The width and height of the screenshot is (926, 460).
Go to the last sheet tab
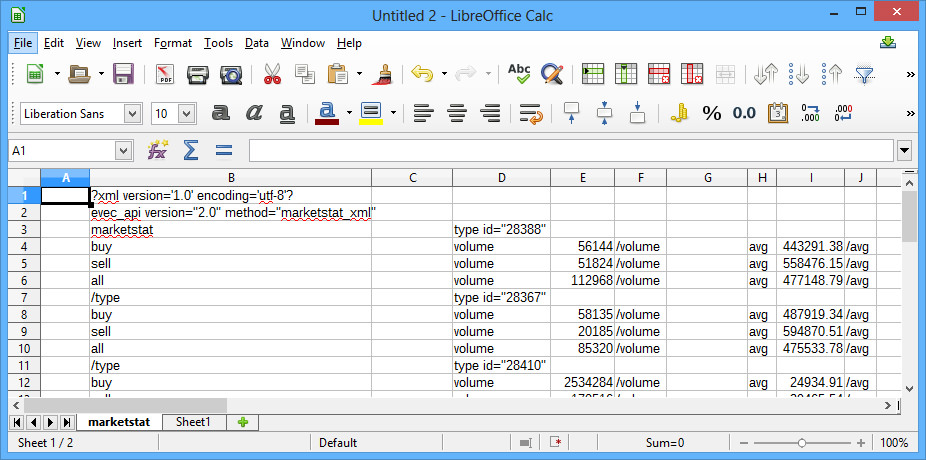[x=67, y=422]
